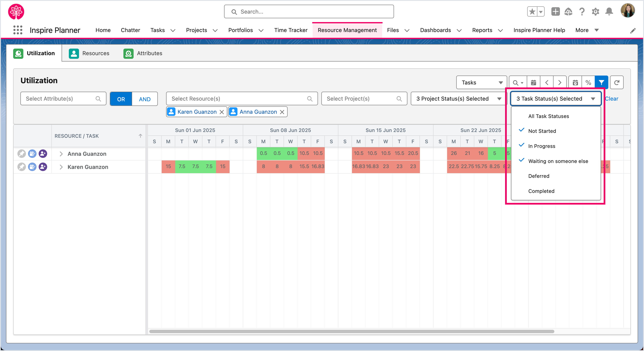Screen dimensions: 644x351
Task: Open the Chatter nav item
Action: click(130, 30)
